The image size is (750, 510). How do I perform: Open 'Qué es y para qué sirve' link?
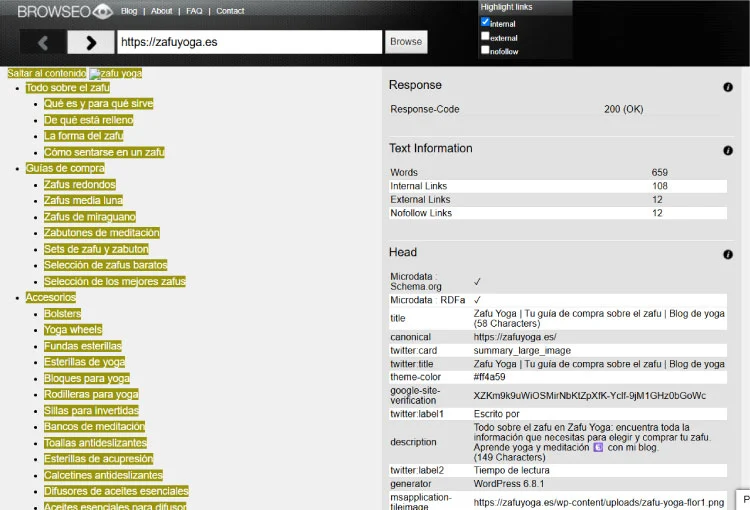tap(99, 104)
